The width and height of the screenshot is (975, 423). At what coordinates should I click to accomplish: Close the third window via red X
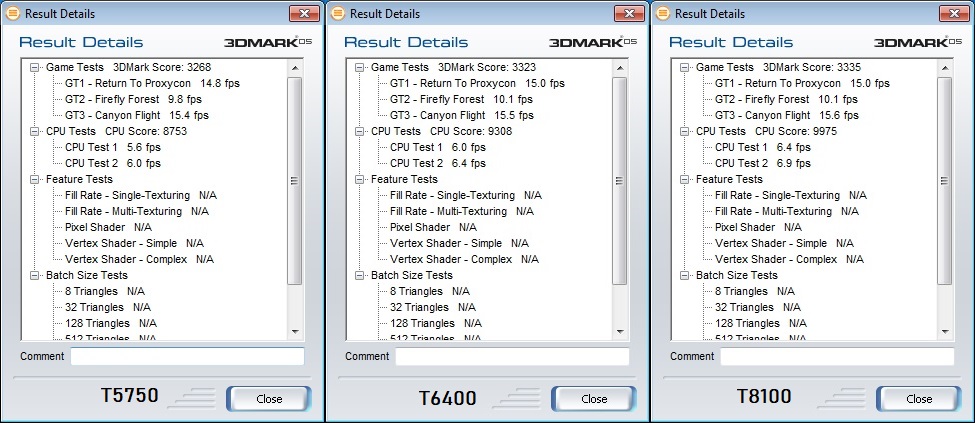click(x=954, y=13)
